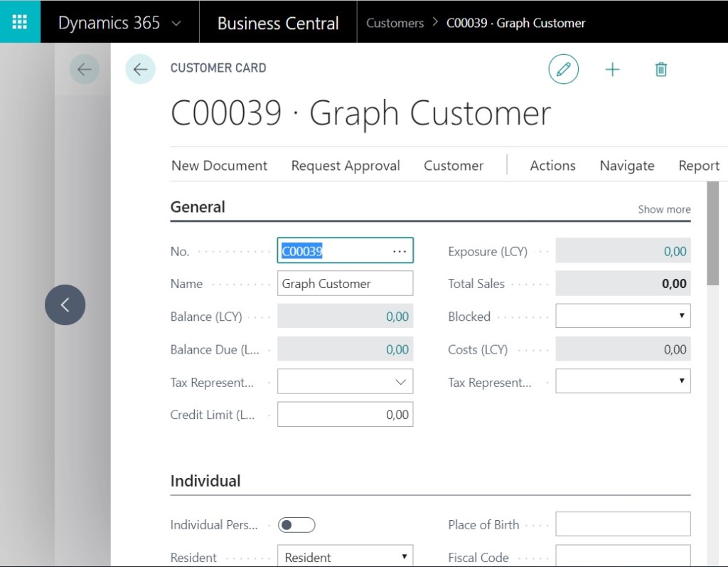Open the New Document menu
728x567 pixels.
pyautogui.click(x=219, y=166)
